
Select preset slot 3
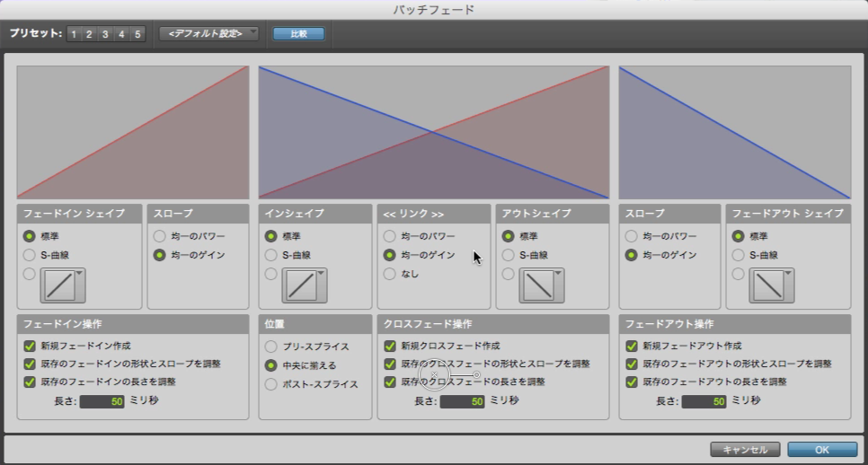tap(105, 34)
